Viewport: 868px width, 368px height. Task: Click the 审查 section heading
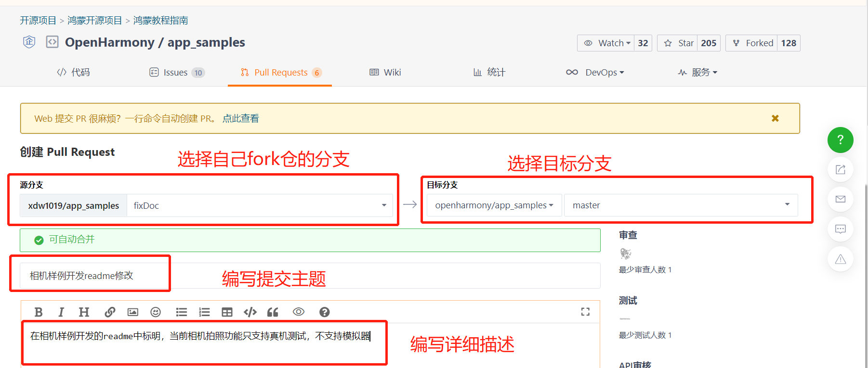click(628, 235)
